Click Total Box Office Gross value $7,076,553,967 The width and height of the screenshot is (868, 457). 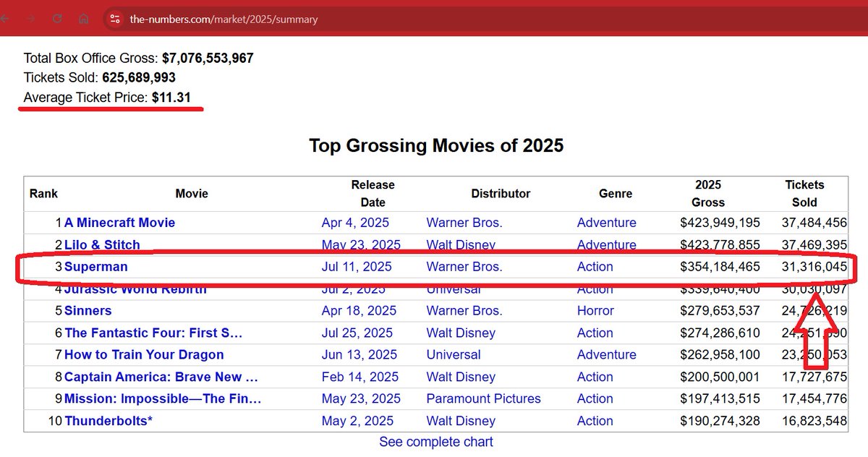click(x=208, y=59)
